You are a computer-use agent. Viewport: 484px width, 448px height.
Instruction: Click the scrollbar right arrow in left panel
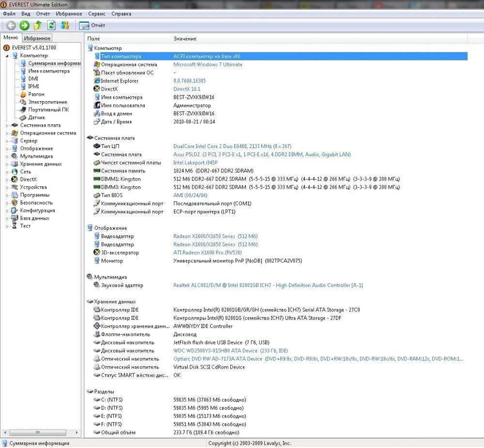tap(76, 433)
